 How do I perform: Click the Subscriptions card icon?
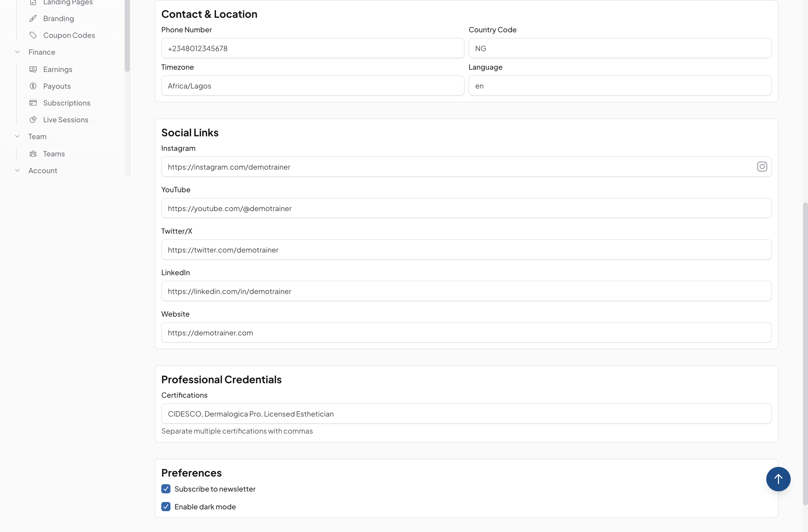[x=33, y=103]
